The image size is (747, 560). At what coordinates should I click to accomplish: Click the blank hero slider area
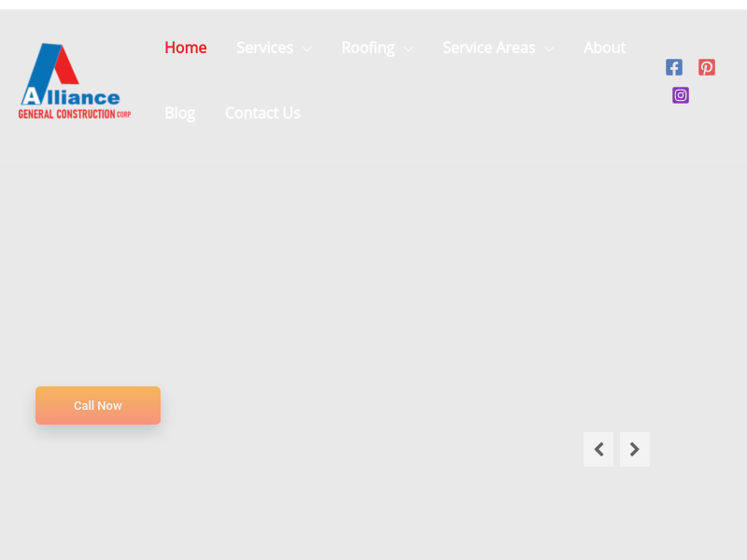coord(373,280)
